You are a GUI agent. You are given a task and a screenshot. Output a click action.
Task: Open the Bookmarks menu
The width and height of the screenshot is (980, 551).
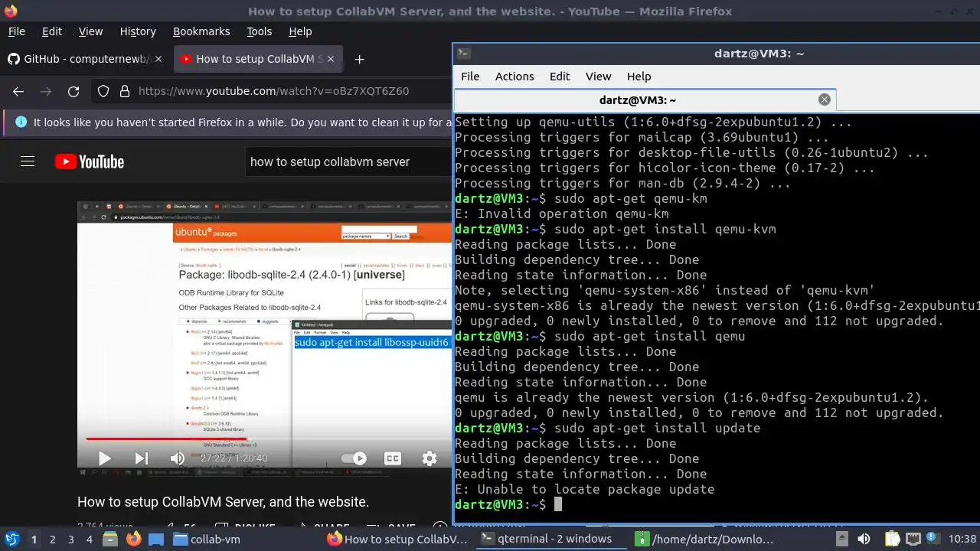[x=201, y=31]
